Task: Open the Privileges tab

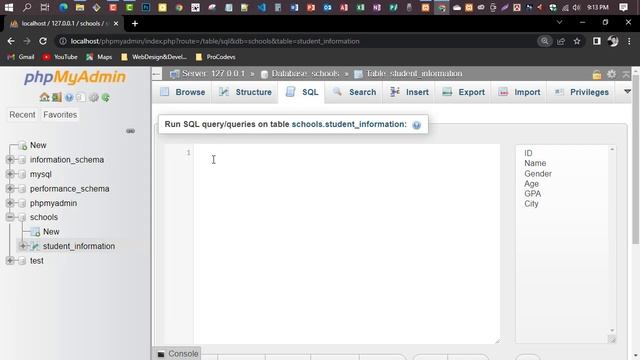Action: (582, 92)
